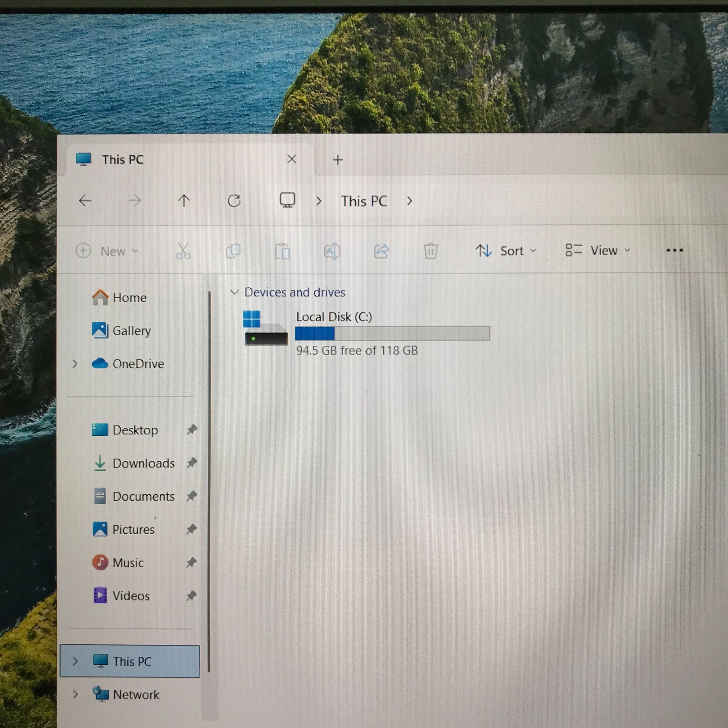Click the Forward navigation arrow

click(x=135, y=201)
